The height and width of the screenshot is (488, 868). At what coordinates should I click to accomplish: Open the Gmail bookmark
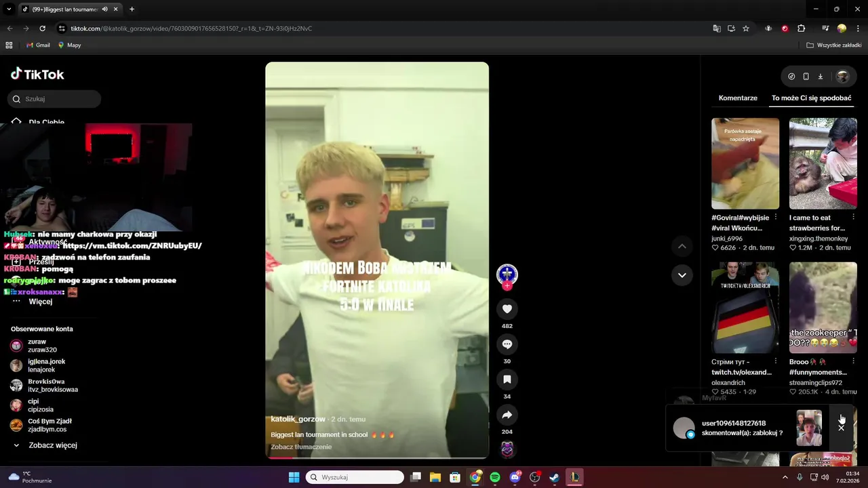point(38,45)
